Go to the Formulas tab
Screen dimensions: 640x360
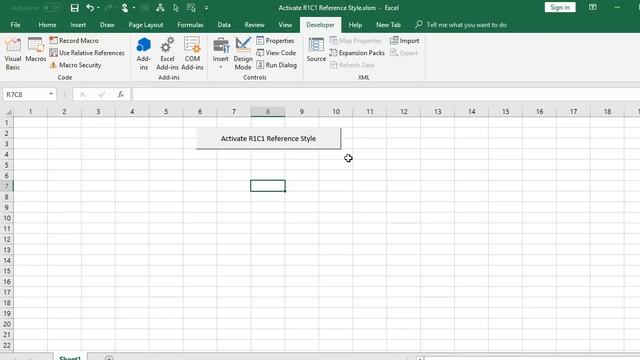click(x=190, y=25)
